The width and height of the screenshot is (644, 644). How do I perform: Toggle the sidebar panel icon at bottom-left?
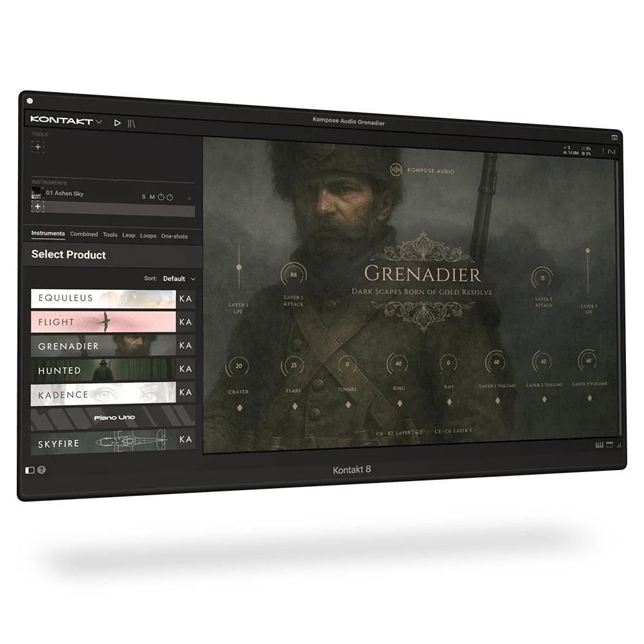[30, 470]
